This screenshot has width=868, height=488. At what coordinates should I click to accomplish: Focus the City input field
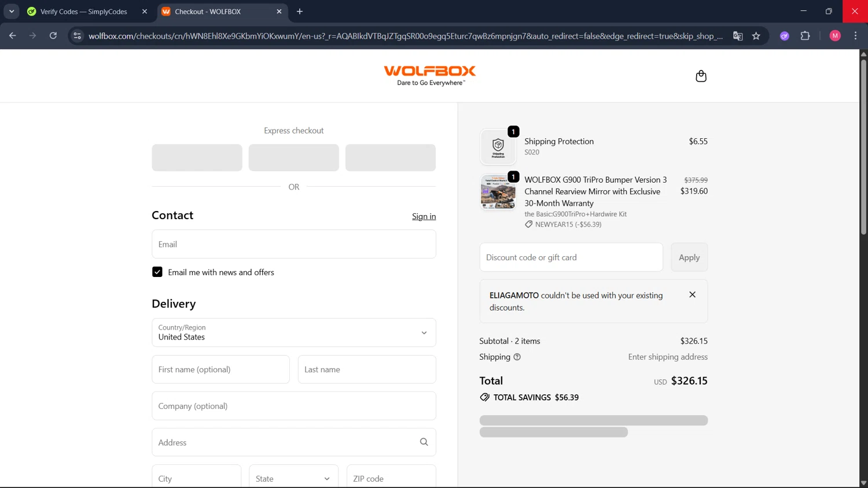pyautogui.click(x=197, y=476)
